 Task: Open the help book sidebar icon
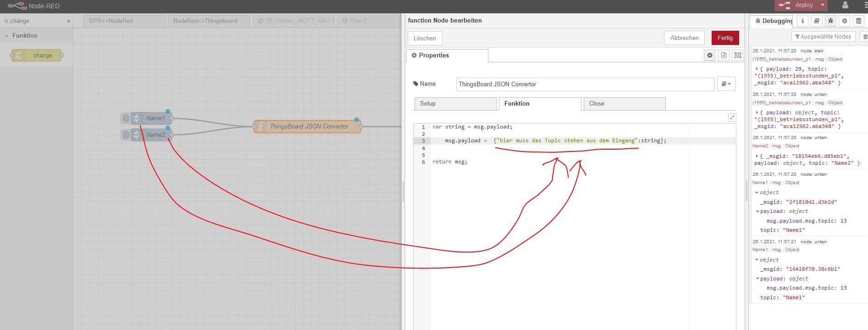pos(817,21)
